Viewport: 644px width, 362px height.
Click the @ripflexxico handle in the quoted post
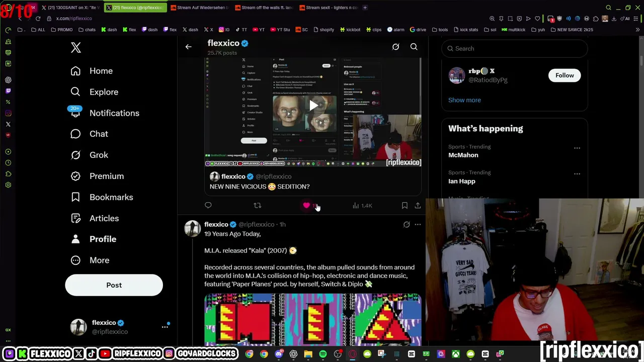pos(273,176)
